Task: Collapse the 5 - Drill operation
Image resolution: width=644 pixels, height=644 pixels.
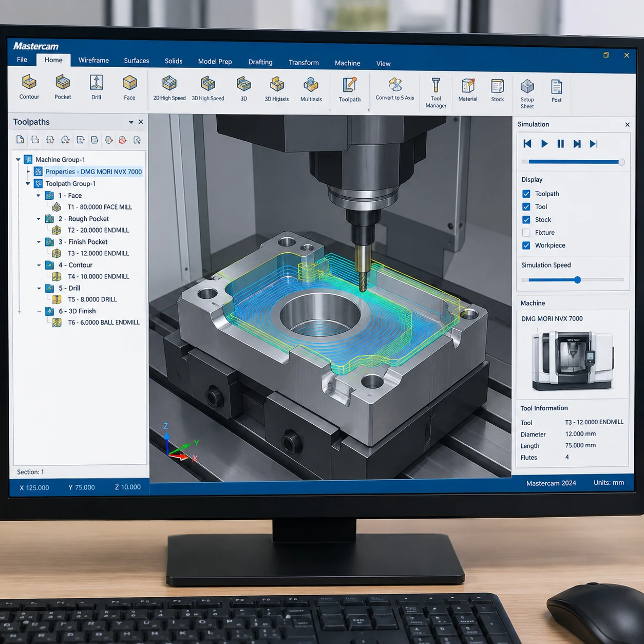Action: pos(39,288)
